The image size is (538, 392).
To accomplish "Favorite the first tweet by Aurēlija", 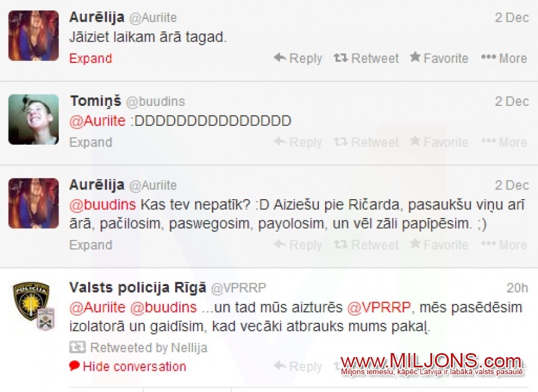I will 439,58.
